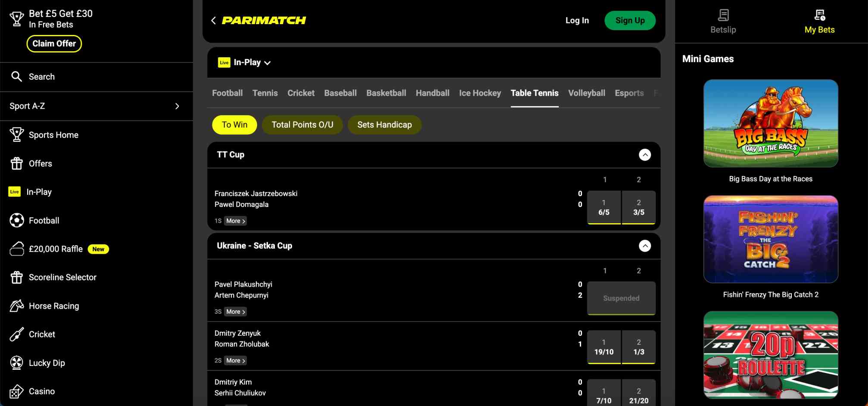Switch to Sets Handicap markets
Image resolution: width=868 pixels, height=406 pixels.
[x=384, y=125]
